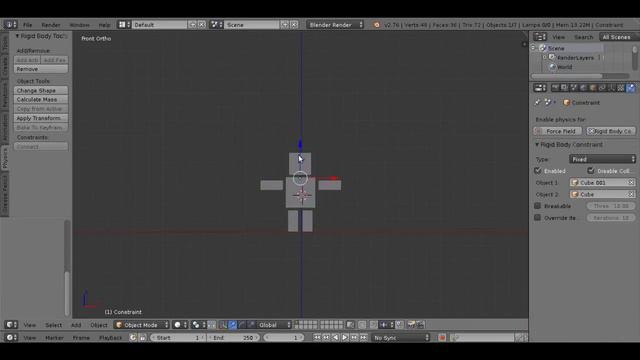Image resolution: width=640 pixels, height=360 pixels.
Task: Open the Render menu
Action: point(51,25)
